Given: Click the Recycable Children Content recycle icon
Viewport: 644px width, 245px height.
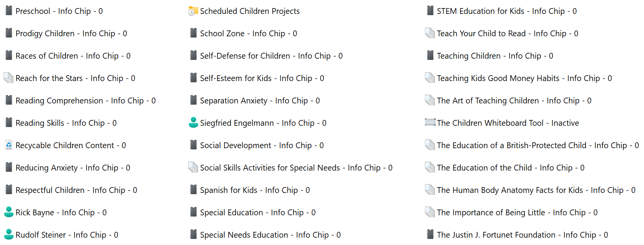Looking at the screenshot, I should 8,145.
